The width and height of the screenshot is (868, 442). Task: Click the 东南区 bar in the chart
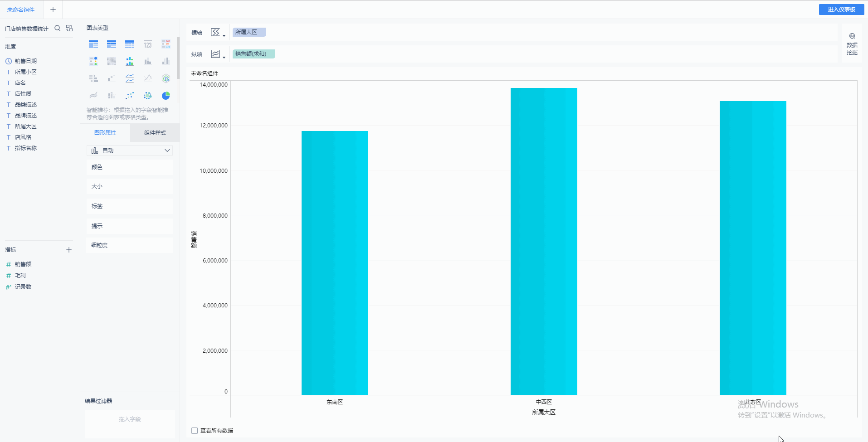point(335,263)
